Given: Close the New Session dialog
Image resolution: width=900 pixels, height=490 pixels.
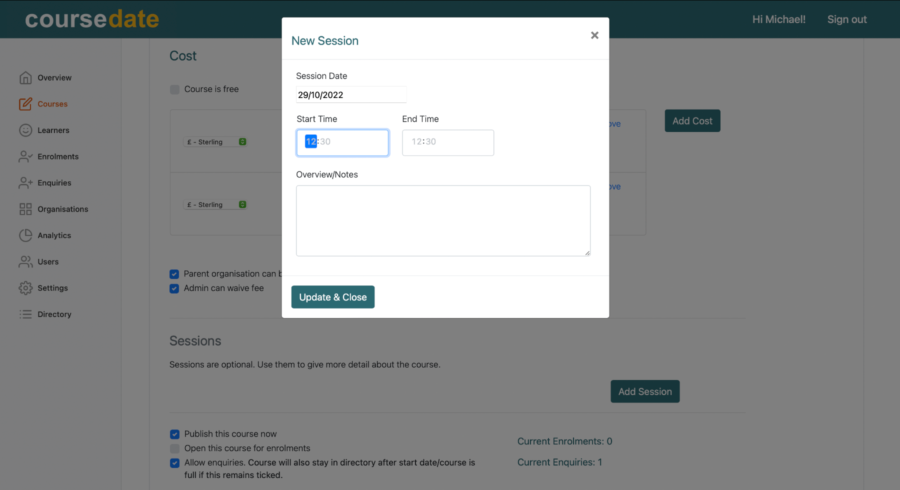Looking at the screenshot, I should click(x=594, y=35).
